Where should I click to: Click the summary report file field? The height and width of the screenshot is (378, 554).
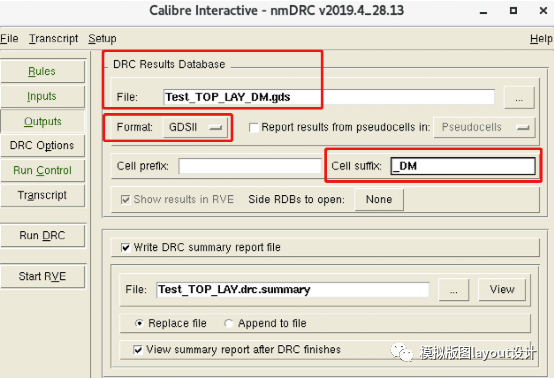click(293, 290)
